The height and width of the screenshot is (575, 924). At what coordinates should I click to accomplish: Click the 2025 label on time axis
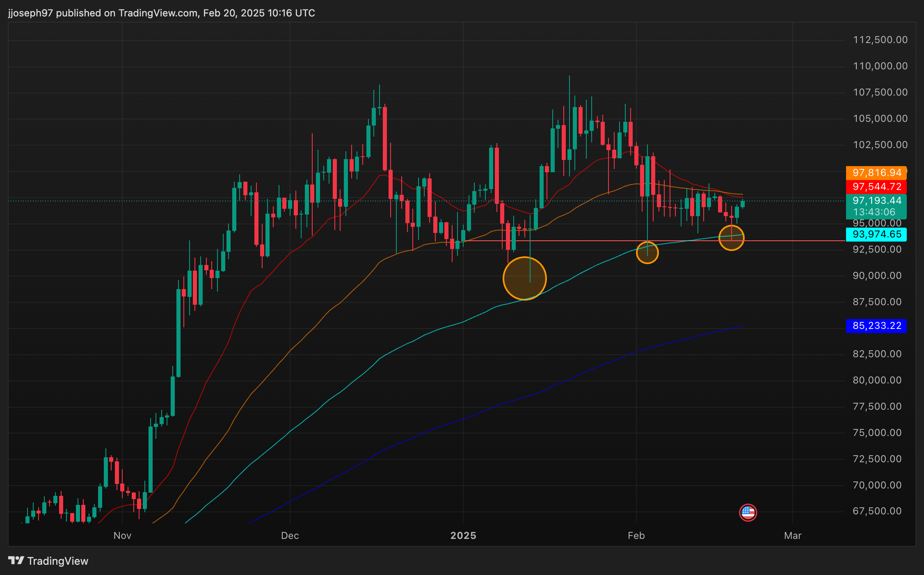click(463, 536)
